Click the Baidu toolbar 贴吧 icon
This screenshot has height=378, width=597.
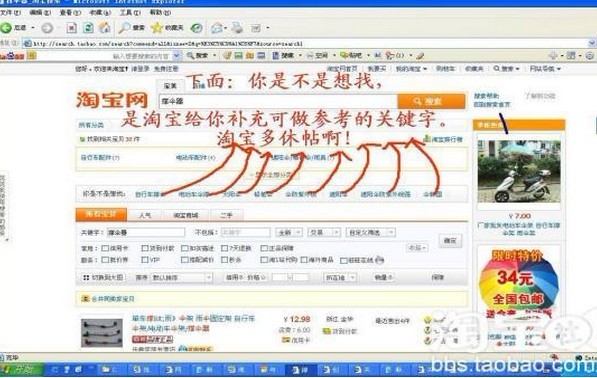click(x=351, y=56)
